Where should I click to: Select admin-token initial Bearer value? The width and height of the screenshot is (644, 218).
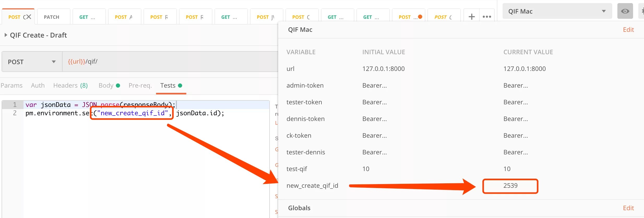374,86
